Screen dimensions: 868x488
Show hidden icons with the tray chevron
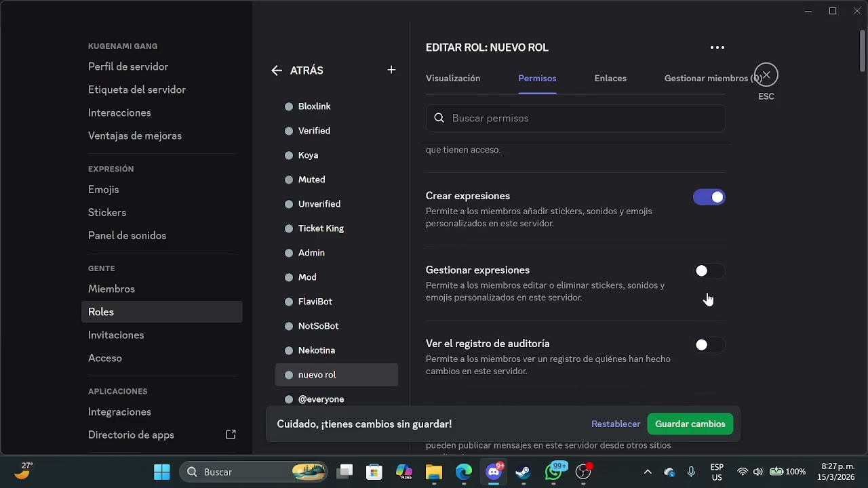coord(648,472)
